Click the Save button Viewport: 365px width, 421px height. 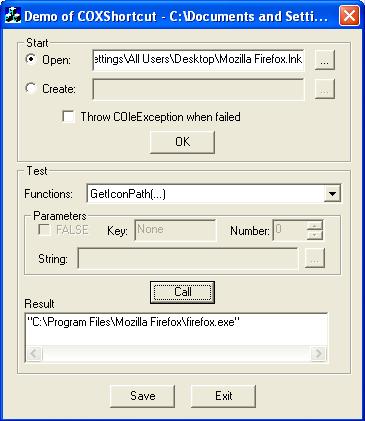point(143,396)
